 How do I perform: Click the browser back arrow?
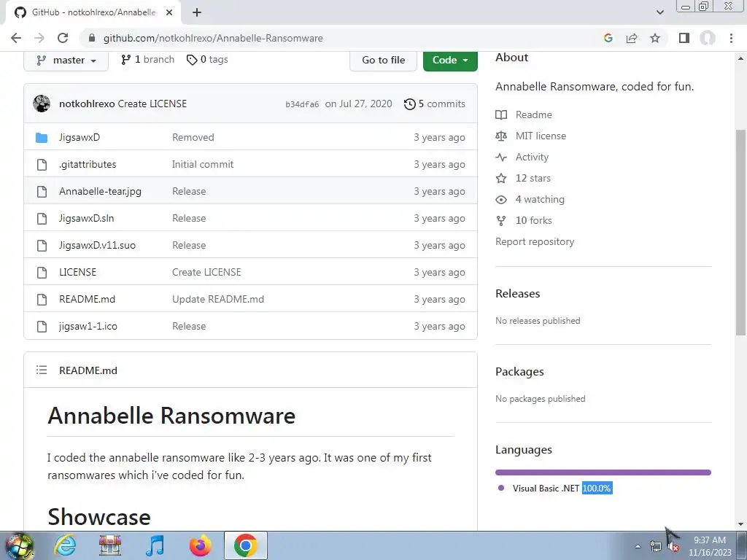point(16,38)
